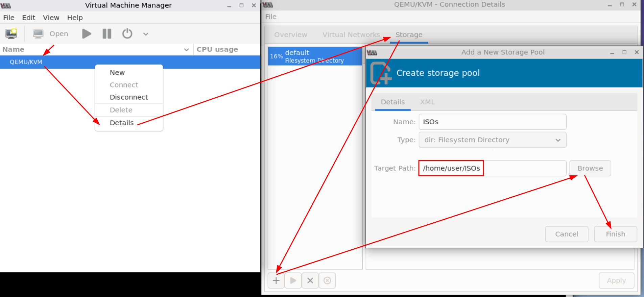
Task: Open the Help menu
Action: [x=75, y=18]
